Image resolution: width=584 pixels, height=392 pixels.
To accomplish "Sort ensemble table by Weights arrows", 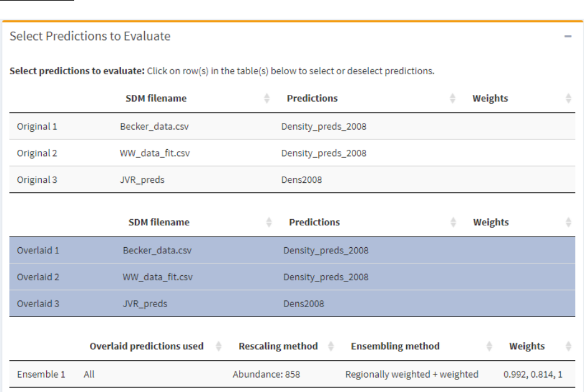I will 568,346.
